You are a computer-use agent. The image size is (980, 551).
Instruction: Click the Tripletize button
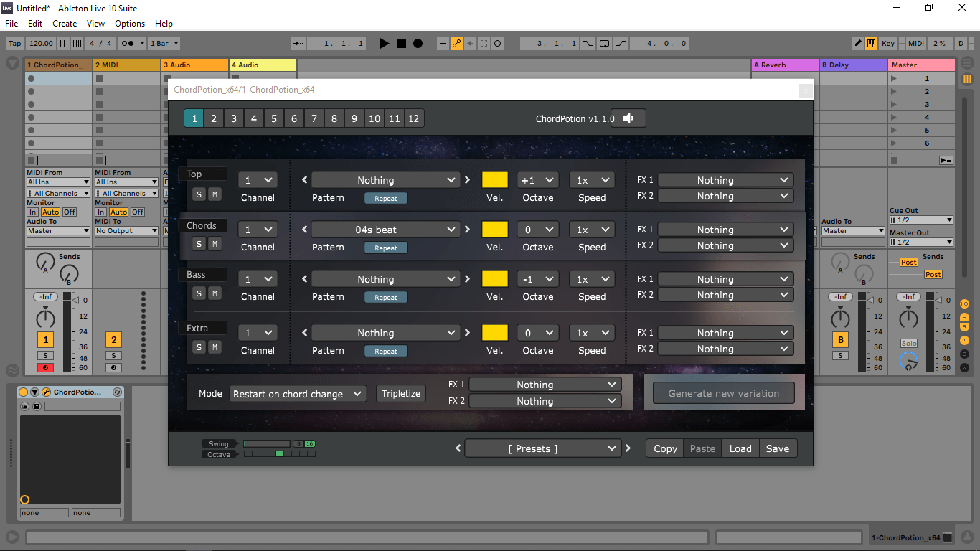click(x=401, y=394)
